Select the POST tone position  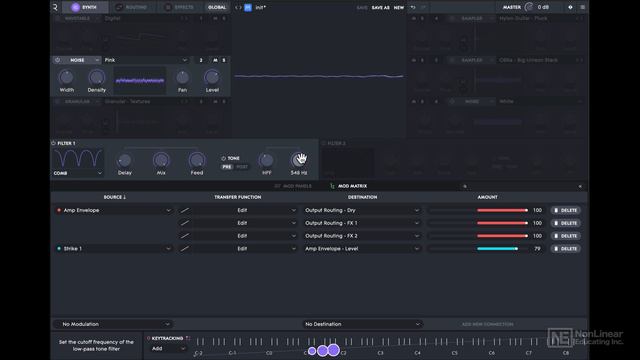(x=242, y=167)
